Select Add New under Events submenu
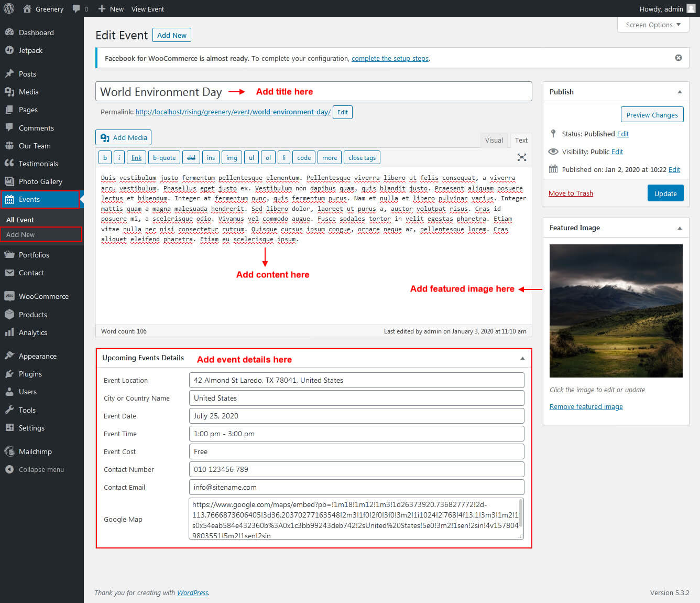The height and width of the screenshot is (603, 700). point(20,234)
